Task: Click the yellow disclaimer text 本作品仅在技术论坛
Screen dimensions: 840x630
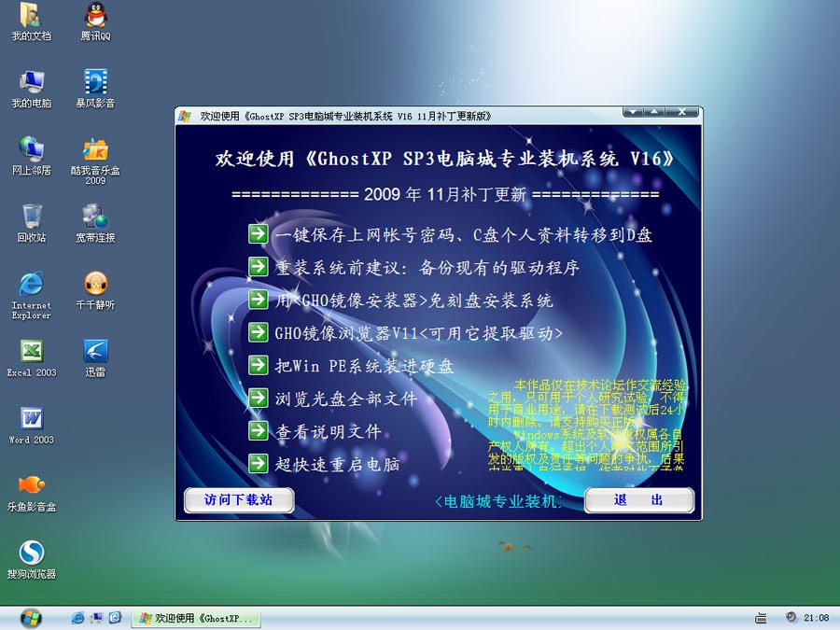Action: 586,426
